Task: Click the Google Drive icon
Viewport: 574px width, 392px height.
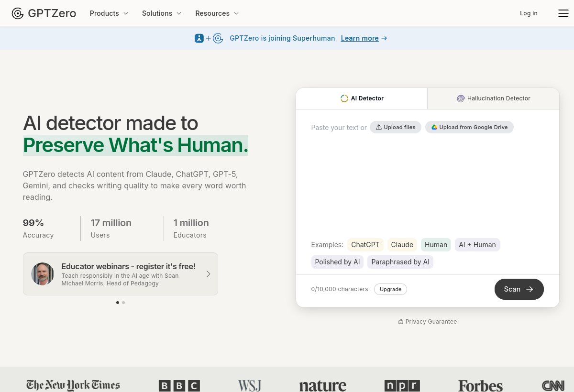Action: click(434, 127)
